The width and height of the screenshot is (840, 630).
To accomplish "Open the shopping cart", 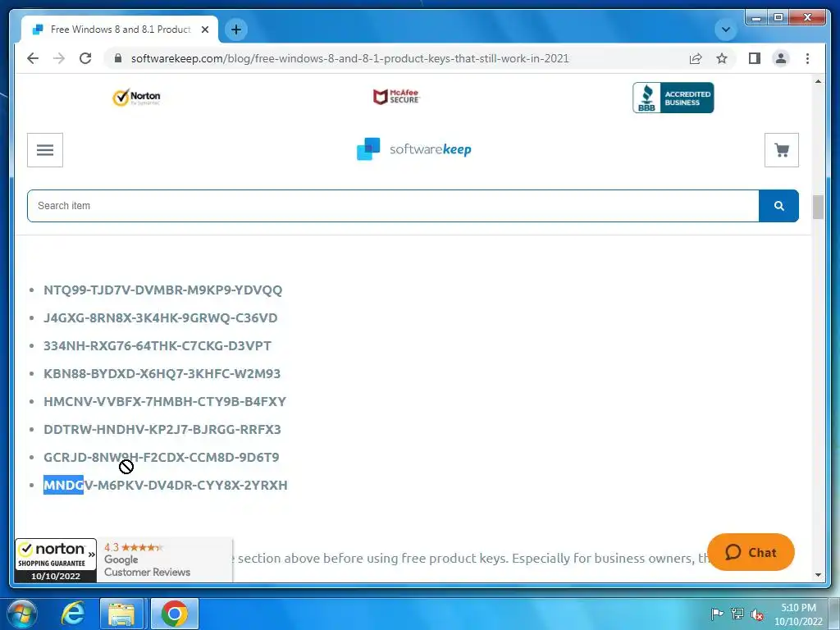I will [x=782, y=150].
